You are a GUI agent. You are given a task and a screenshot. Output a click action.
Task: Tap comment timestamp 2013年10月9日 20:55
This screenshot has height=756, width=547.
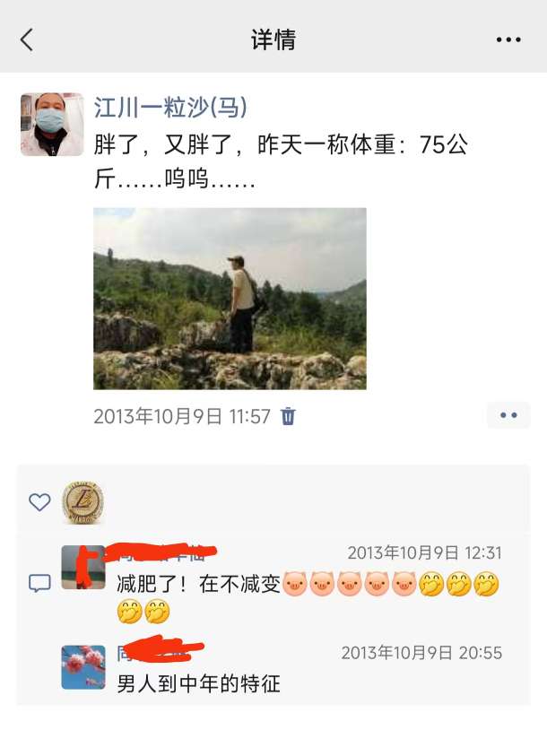coord(421,653)
